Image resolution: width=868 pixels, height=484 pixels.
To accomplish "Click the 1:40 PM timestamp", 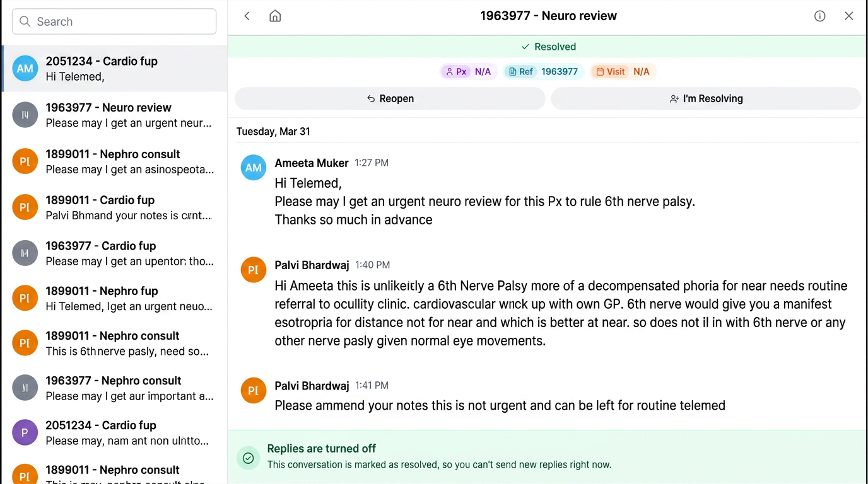I will click(372, 265).
